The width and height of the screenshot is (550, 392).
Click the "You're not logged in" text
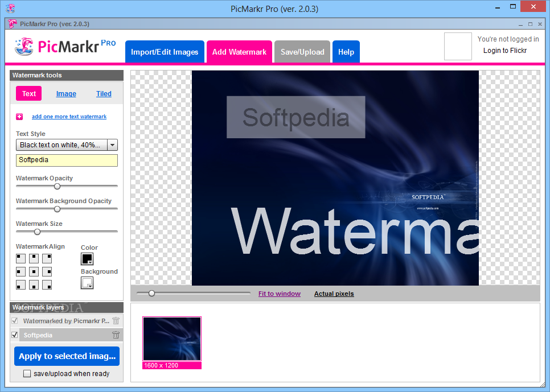(508, 39)
